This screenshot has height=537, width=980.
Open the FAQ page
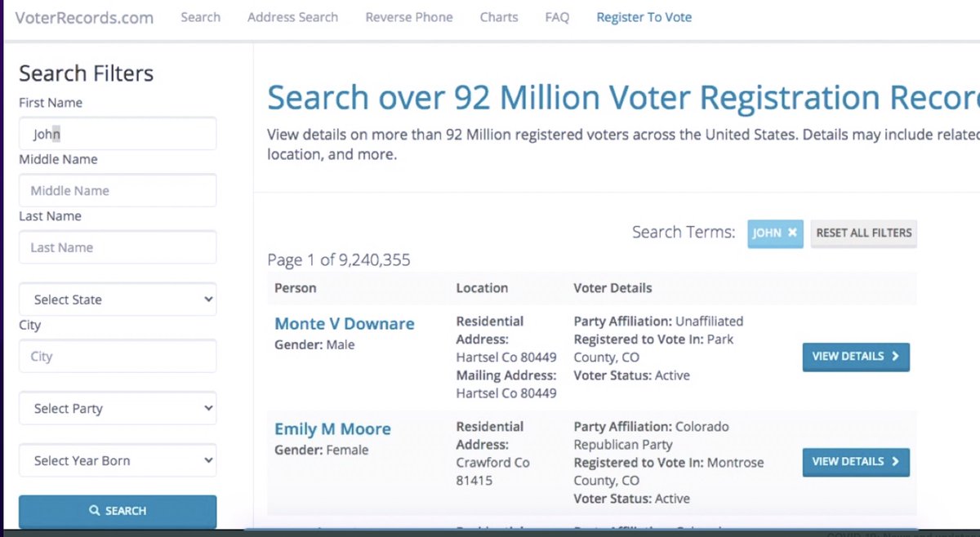point(557,17)
